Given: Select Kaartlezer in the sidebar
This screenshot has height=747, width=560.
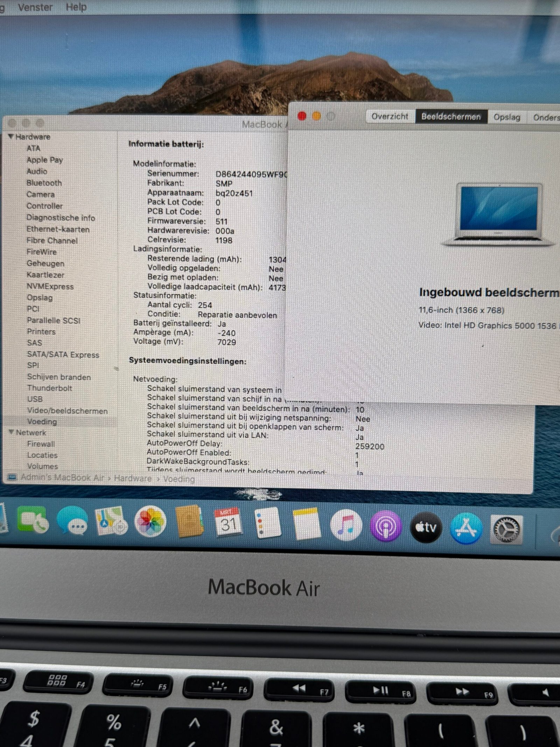Looking at the screenshot, I should point(45,275).
